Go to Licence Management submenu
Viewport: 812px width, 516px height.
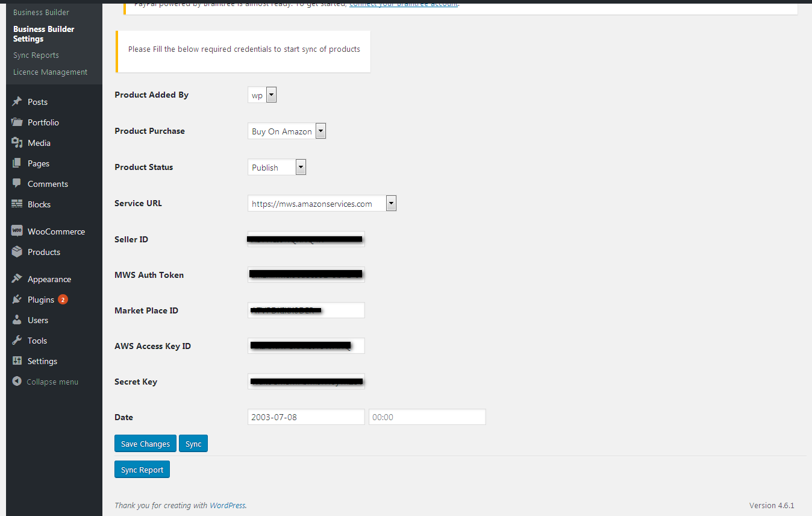point(50,72)
